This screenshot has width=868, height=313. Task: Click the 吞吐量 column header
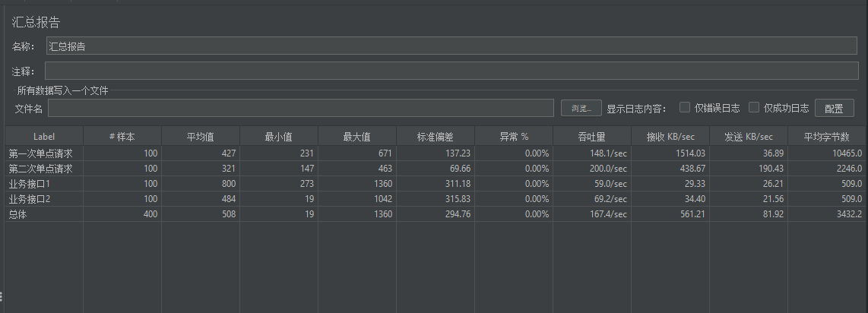tap(591, 137)
